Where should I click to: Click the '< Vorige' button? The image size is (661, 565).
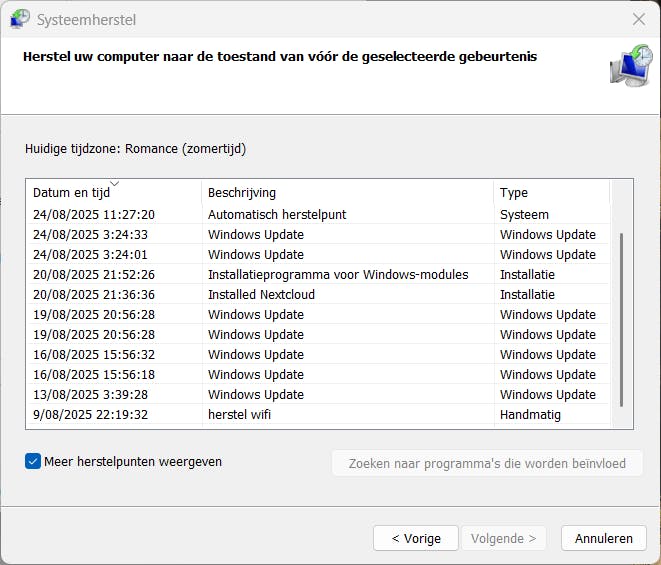point(415,538)
